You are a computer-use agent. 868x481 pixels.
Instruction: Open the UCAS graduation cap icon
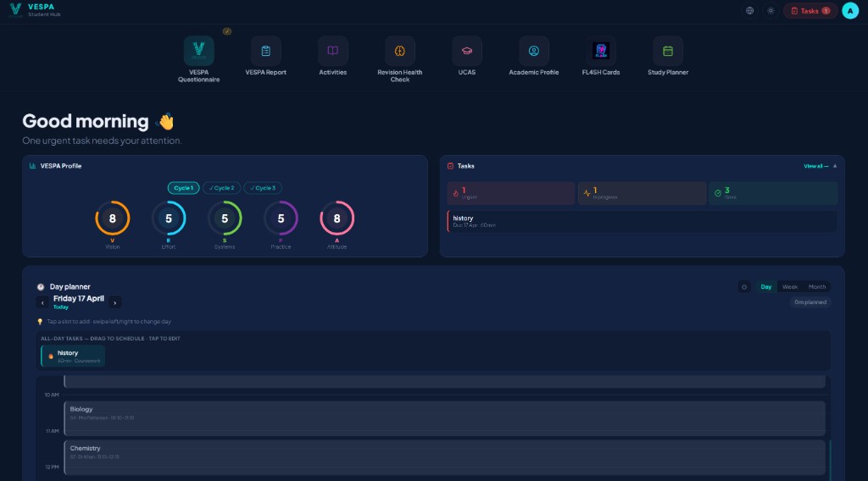(x=467, y=51)
